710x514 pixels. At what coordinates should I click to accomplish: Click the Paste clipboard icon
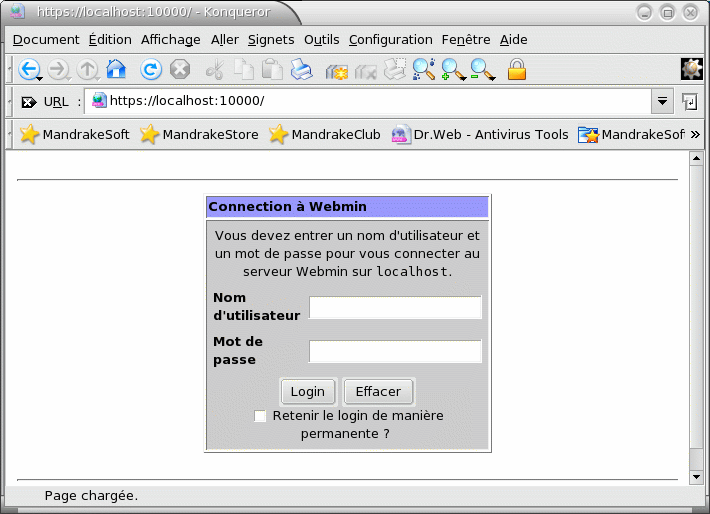click(273, 69)
